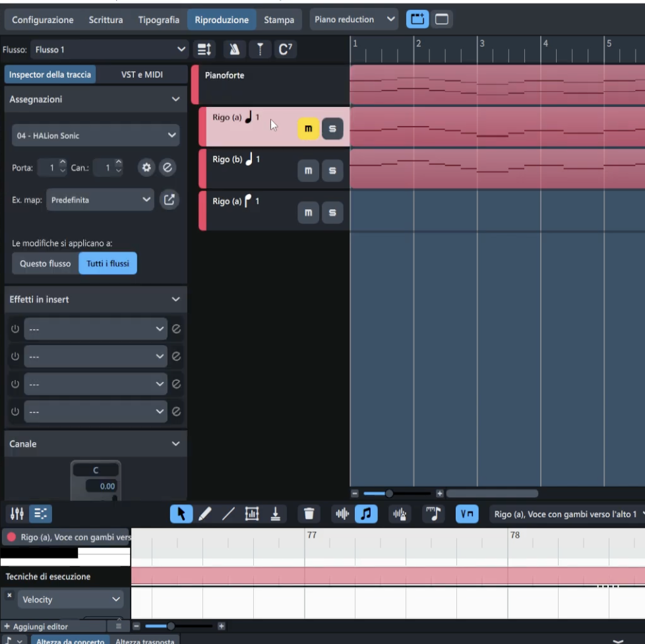The height and width of the screenshot is (644, 645).
Task: Open the VST e MIDI tab
Action: (142, 75)
